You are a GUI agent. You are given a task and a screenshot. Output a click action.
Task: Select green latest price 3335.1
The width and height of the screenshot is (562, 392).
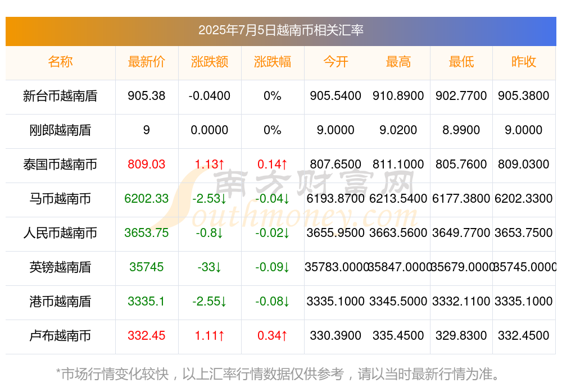click(146, 302)
